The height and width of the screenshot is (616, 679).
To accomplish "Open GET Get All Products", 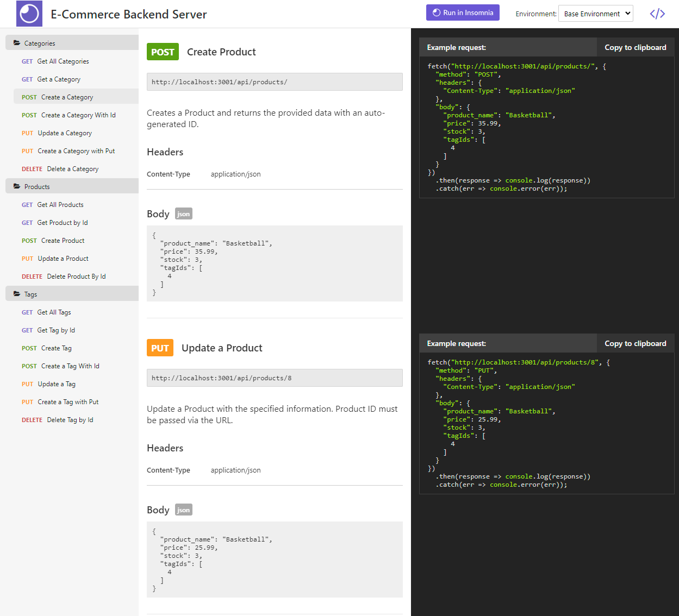I will [76, 205].
